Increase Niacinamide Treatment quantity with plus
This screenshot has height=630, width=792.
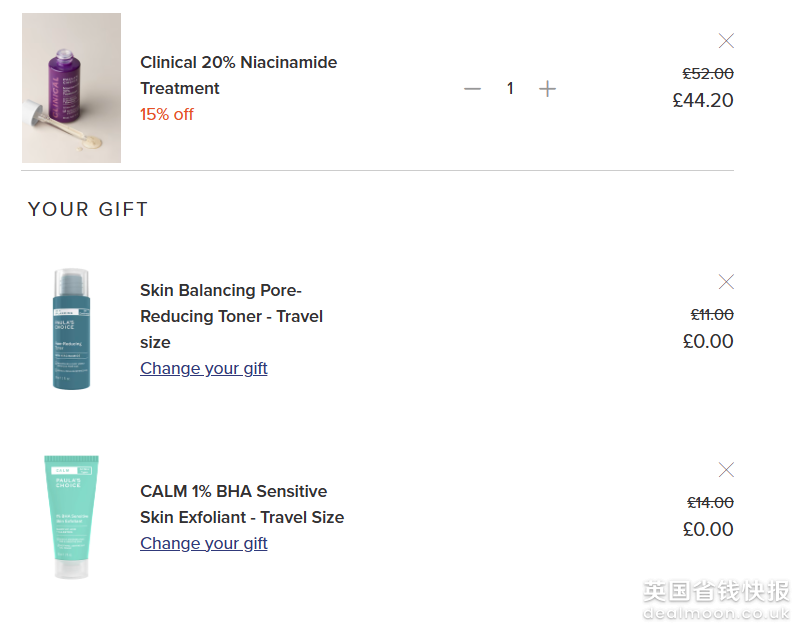coord(547,89)
